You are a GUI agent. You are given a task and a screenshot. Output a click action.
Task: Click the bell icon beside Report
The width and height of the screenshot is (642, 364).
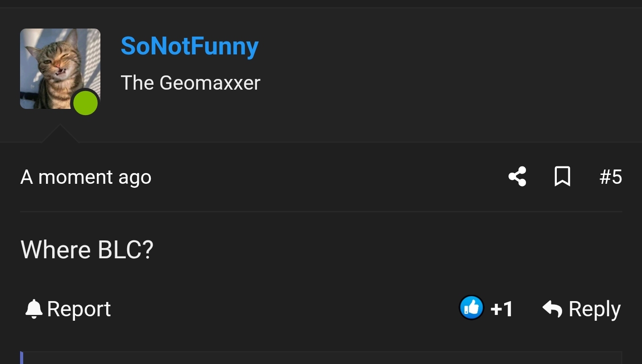tap(33, 309)
